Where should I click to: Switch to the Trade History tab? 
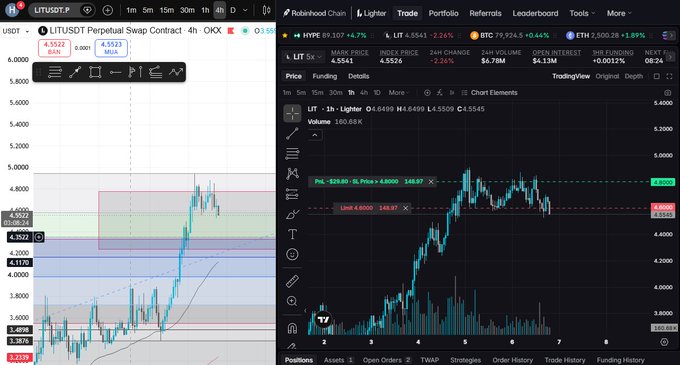[565, 360]
